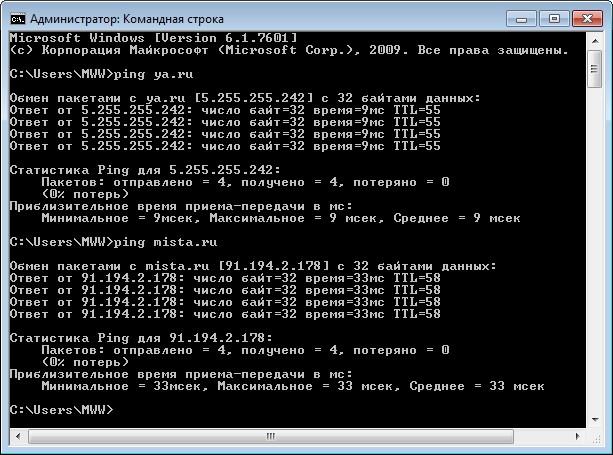Click the line 'Обмен пакетами с ya.ru'
613x455 pixels.
pos(245,98)
